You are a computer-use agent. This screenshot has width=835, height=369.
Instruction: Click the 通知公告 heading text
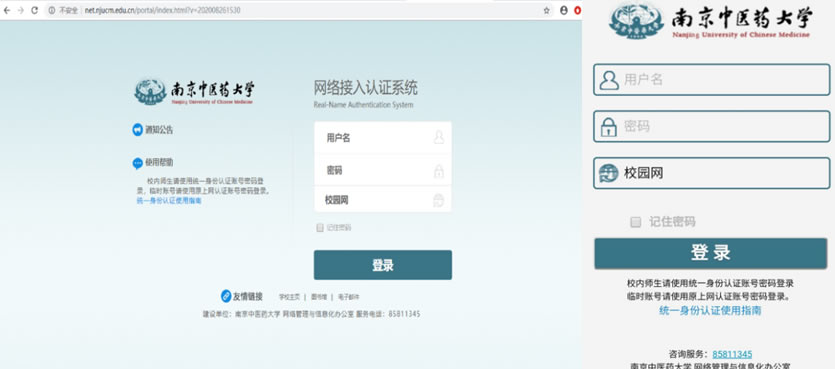tap(159, 129)
